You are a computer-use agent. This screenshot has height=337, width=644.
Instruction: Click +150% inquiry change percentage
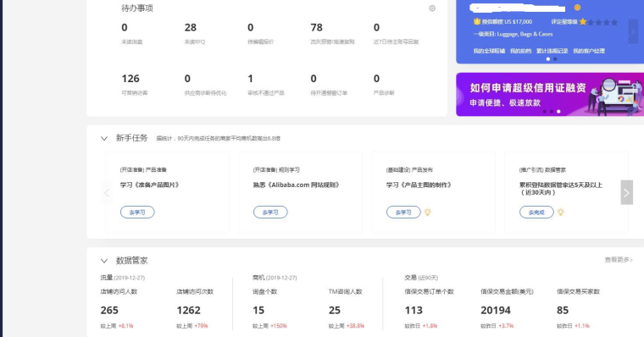279,326
